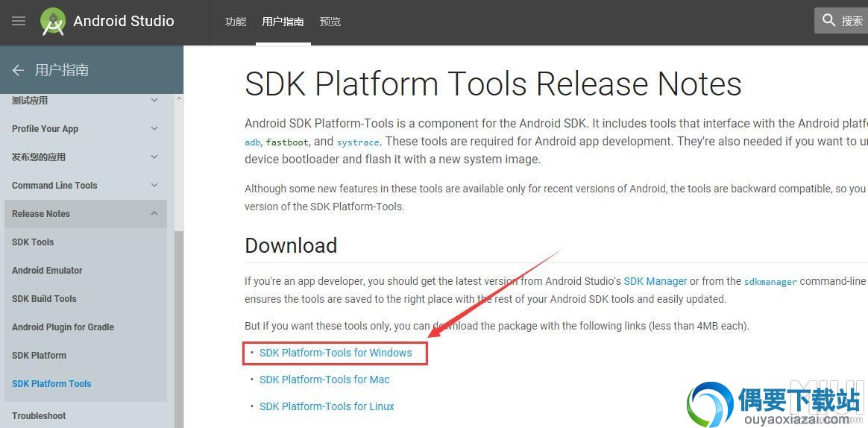Viewport: 868px width, 428px height.
Task: Click 用户指南 sidebar header text
Action: [61, 70]
